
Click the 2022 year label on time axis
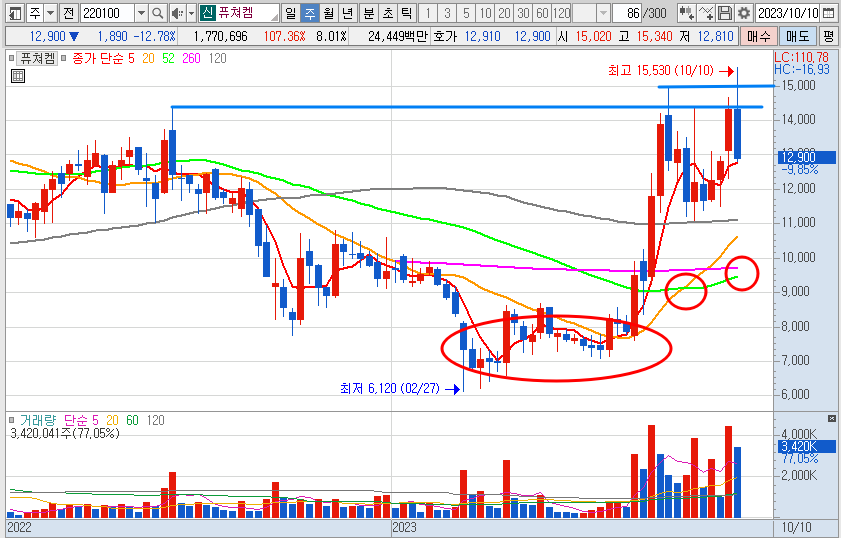point(19,527)
